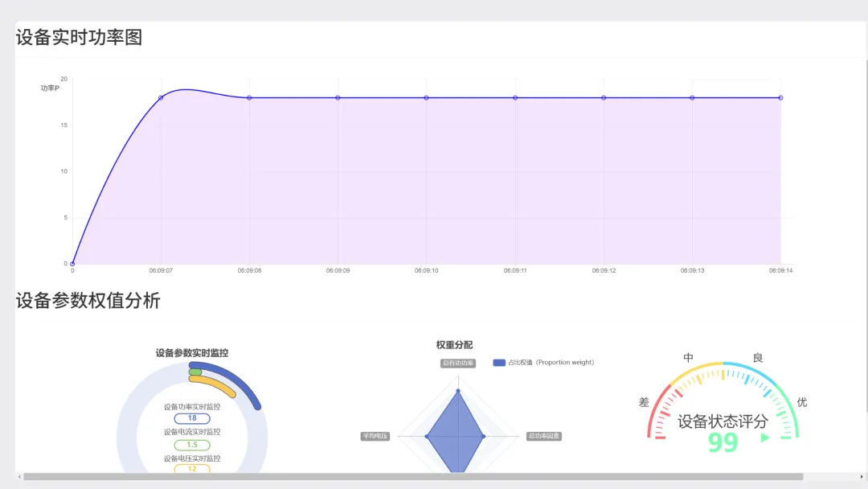Click the 良 gauge level label
The image size is (868, 489).
click(758, 358)
